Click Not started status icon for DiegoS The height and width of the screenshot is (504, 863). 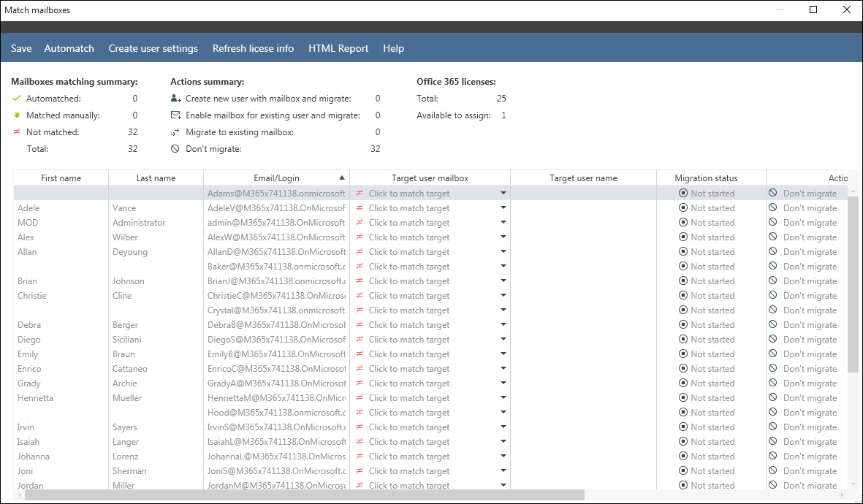click(683, 340)
